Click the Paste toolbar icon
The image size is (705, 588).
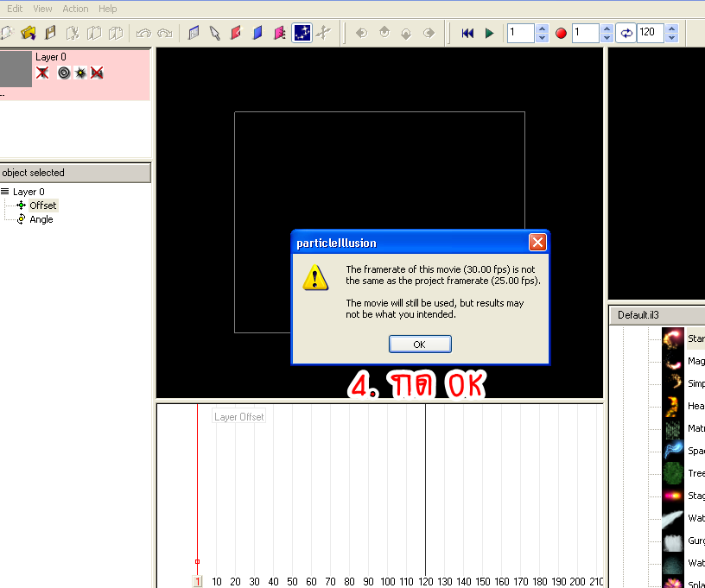[116, 33]
